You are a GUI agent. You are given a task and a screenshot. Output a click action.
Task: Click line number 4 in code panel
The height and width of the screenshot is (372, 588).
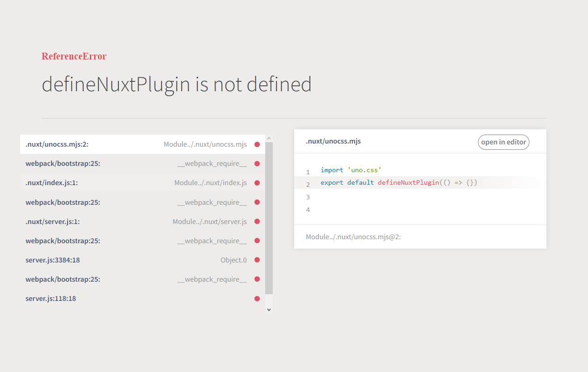(308, 210)
